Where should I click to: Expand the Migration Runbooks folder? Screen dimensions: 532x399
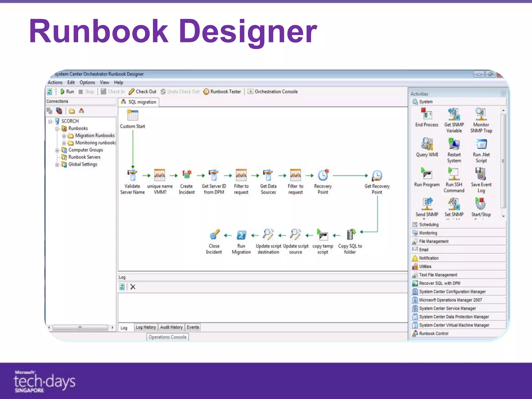coord(64,136)
